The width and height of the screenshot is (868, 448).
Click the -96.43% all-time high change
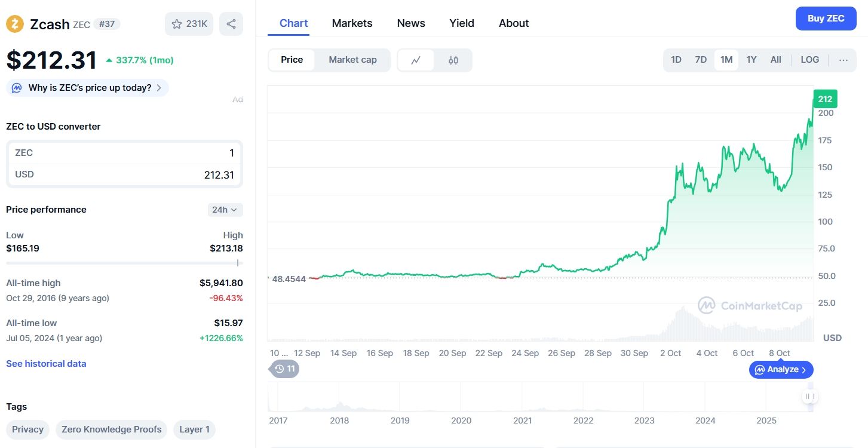(x=226, y=297)
